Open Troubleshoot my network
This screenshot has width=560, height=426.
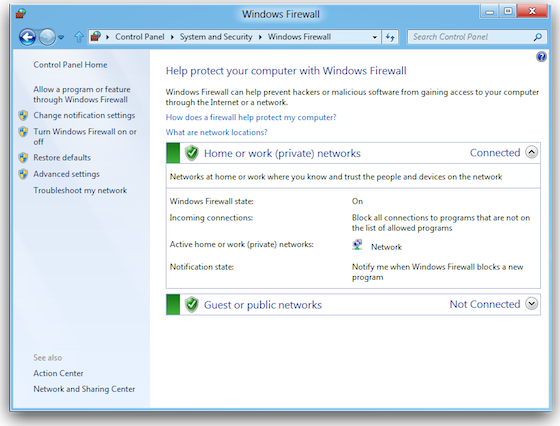[80, 190]
